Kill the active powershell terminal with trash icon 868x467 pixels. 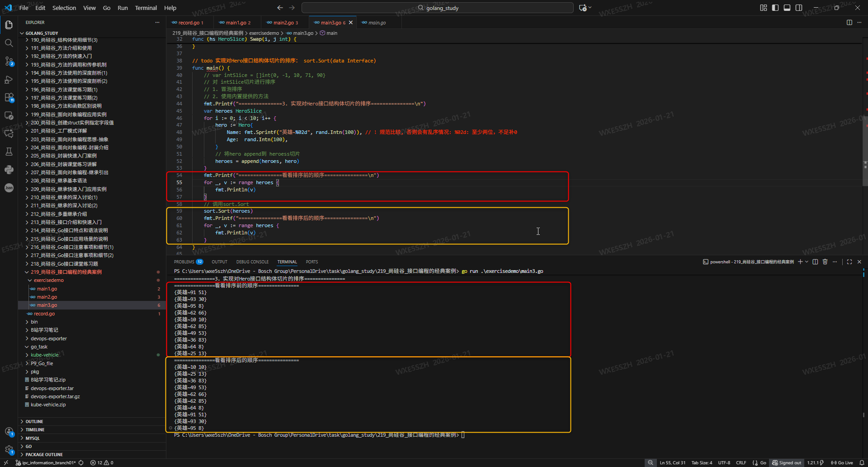pyautogui.click(x=826, y=262)
